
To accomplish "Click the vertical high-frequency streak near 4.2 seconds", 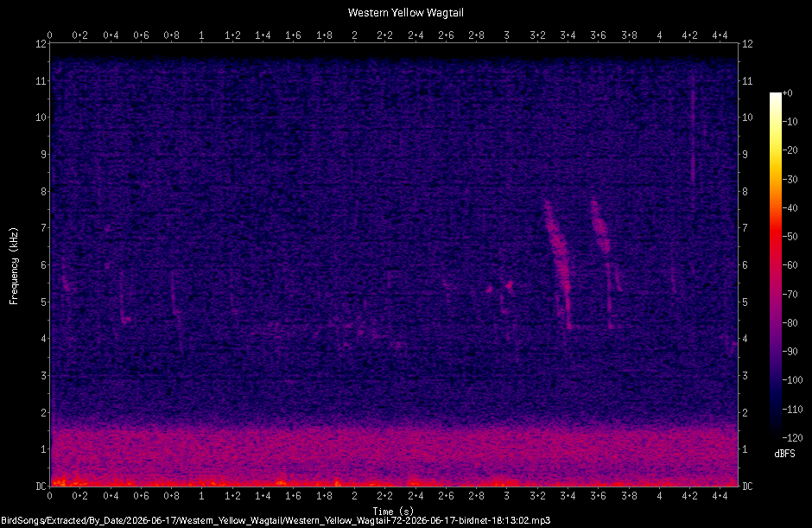I will tap(693, 130).
